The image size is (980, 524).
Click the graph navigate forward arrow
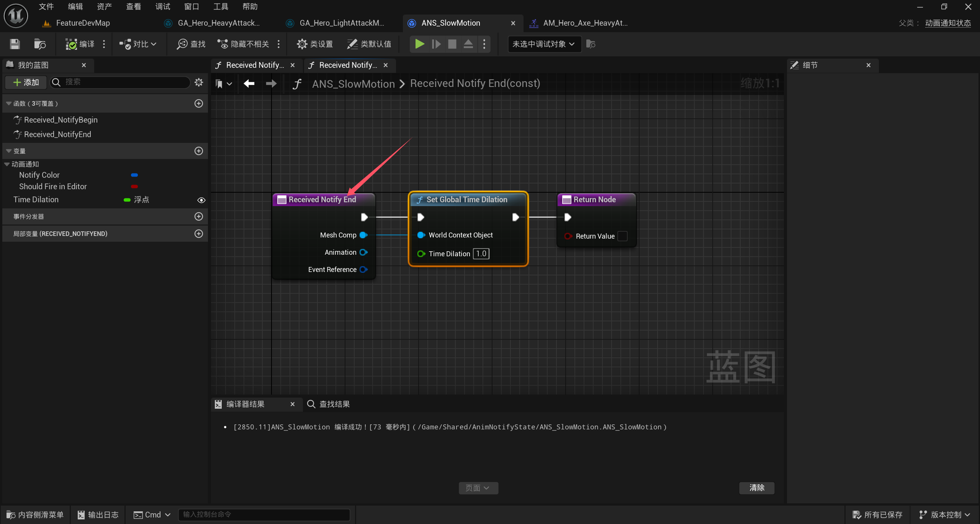pyautogui.click(x=271, y=84)
